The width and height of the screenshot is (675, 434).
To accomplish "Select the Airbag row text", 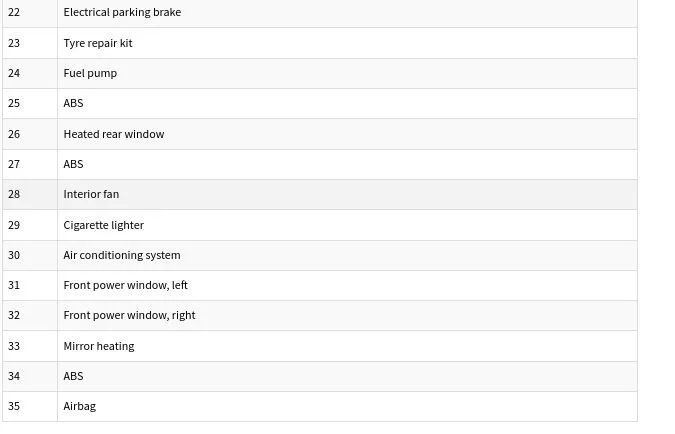I will tap(80, 406).
